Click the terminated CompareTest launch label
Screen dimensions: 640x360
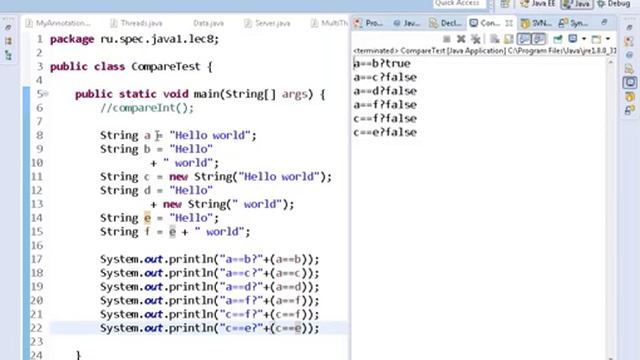[484, 51]
